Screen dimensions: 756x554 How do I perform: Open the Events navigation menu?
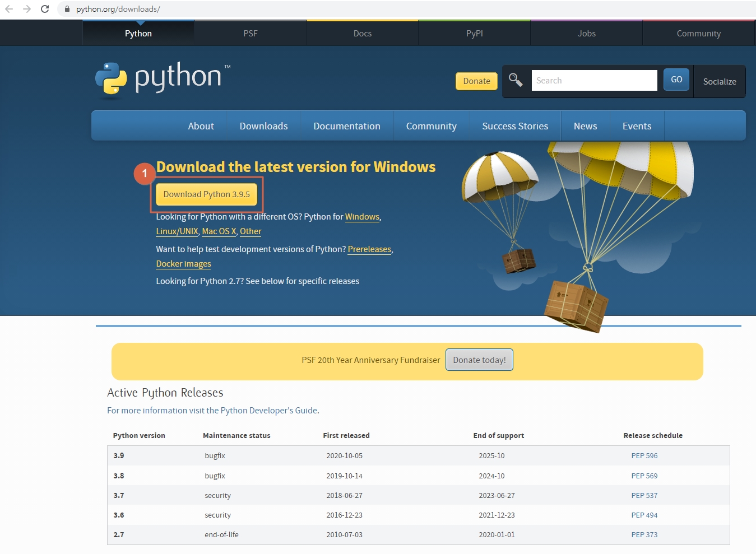pos(637,126)
